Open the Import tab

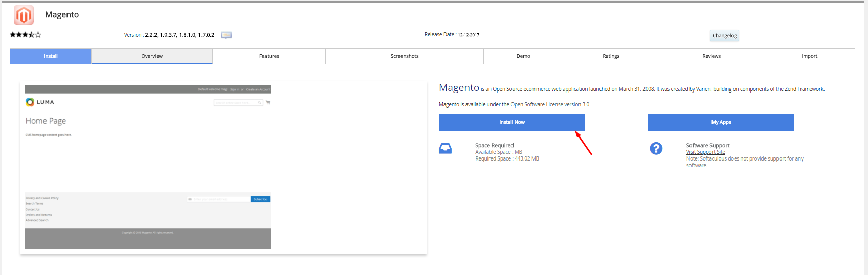point(809,56)
